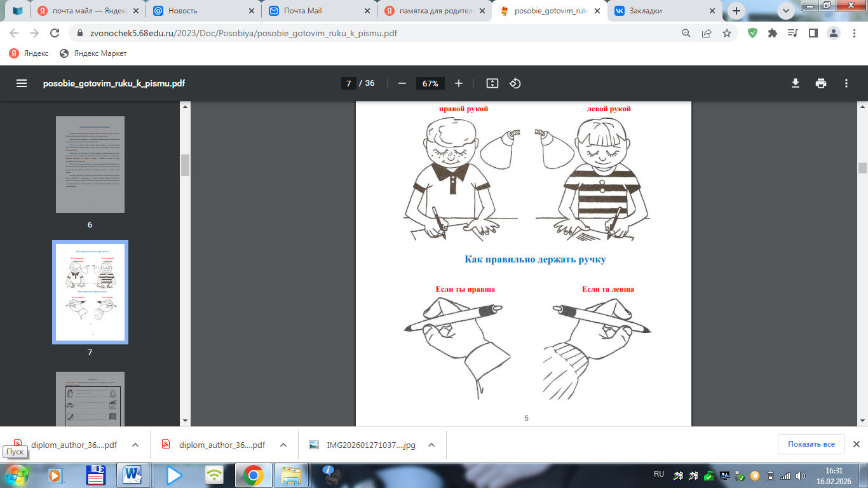The width and height of the screenshot is (868, 488).
Task: Open the tab search dropdown arrow
Action: pyautogui.click(x=786, y=10)
